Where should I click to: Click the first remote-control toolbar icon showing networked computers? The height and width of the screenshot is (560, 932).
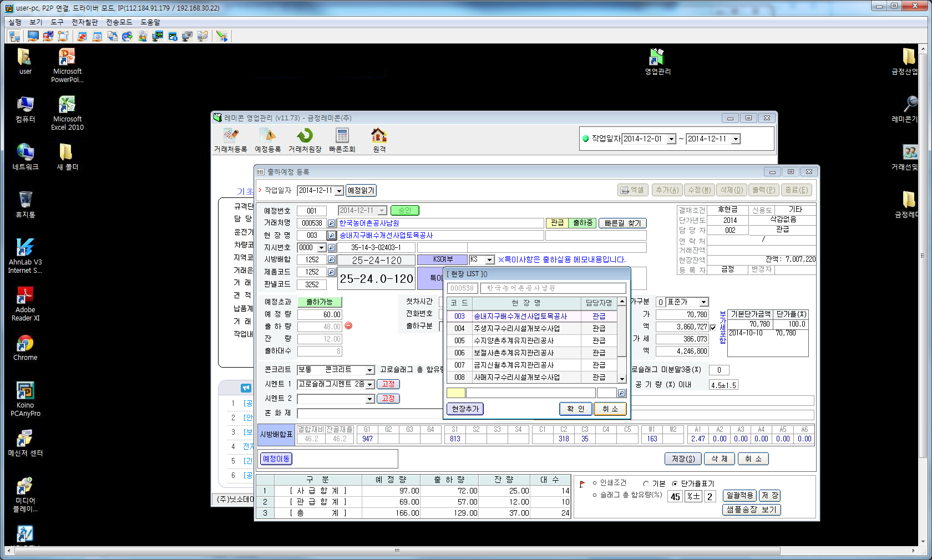(15, 36)
